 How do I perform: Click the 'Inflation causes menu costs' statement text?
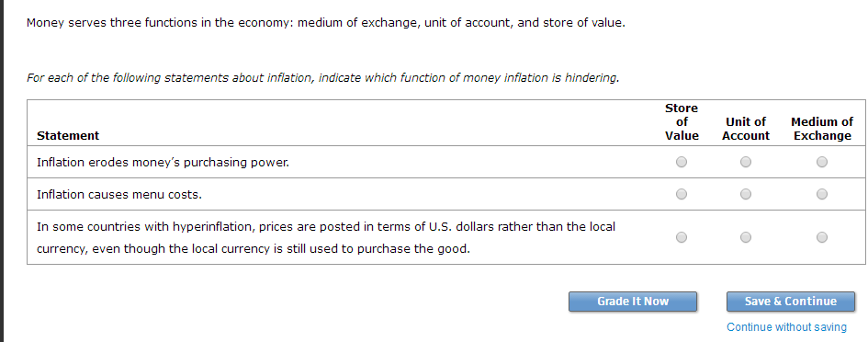[119, 195]
